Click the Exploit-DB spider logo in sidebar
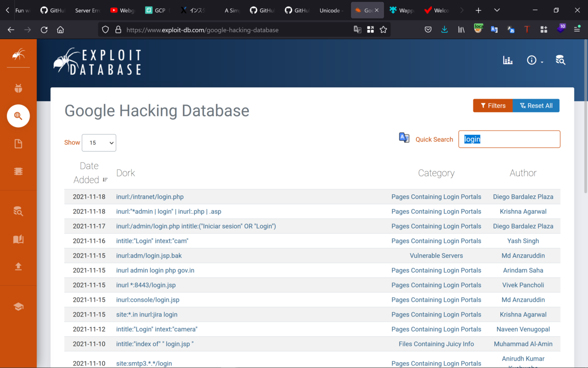588x368 pixels. coord(18,54)
